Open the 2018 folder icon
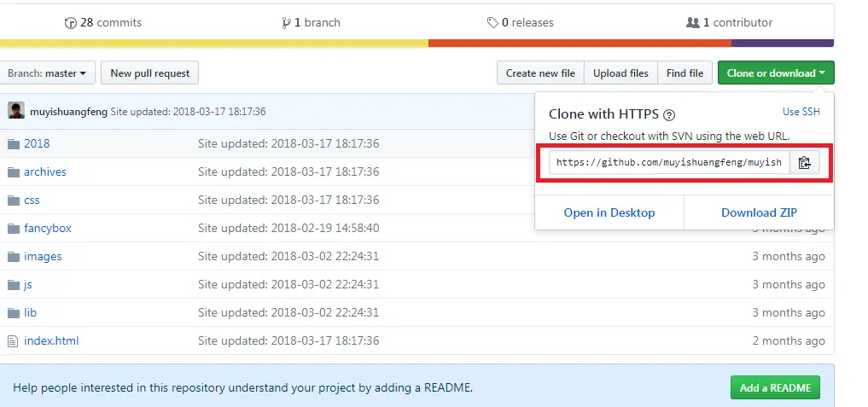Screen dimensions: 868x407 click(14, 144)
